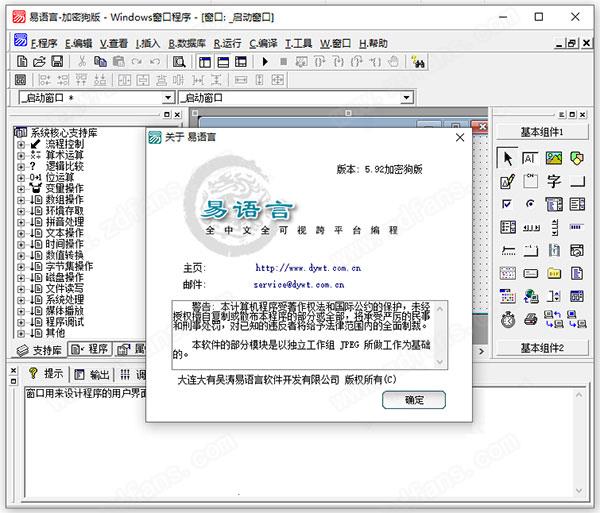Select the picture box component
The height and width of the screenshot is (513, 600).
click(553, 158)
